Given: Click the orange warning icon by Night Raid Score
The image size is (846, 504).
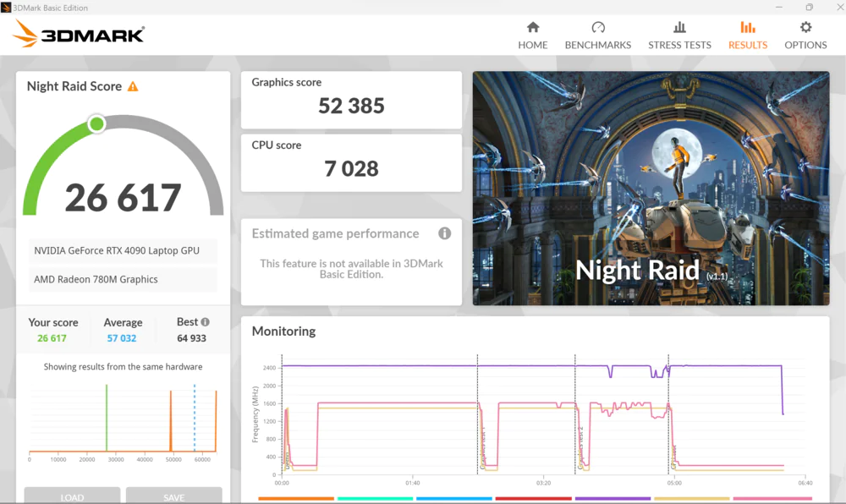Looking at the screenshot, I should tap(133, 86).
